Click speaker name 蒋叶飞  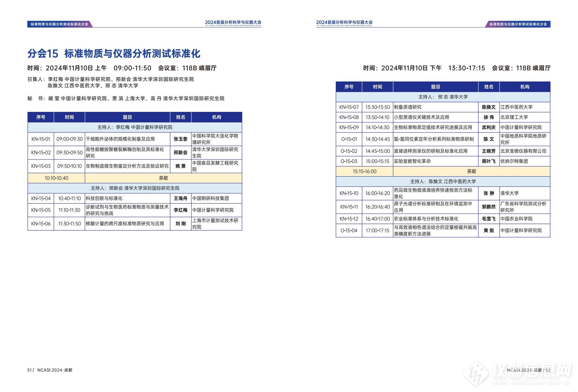tap(489, 161)
